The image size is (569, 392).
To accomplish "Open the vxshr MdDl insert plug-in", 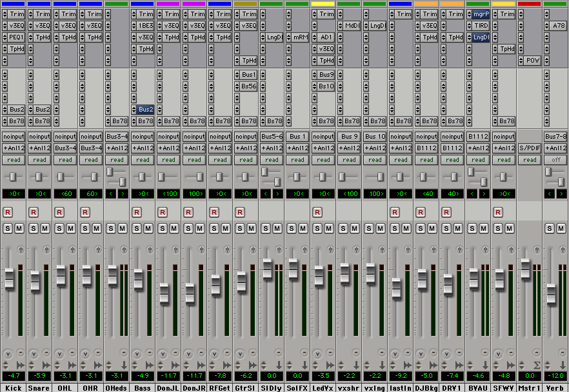I will click(x=352, y=25).
